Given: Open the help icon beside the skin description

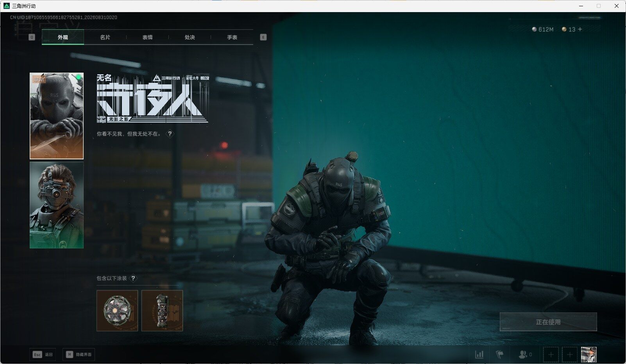Looking at the screenshot, I should [170, 134].
